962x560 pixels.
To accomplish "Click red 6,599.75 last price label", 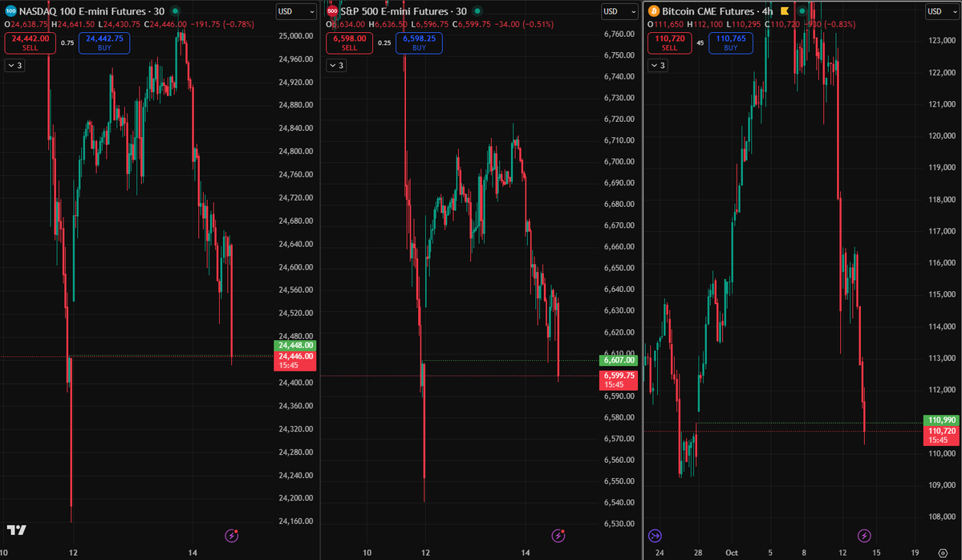I will (x=619, y=380).
